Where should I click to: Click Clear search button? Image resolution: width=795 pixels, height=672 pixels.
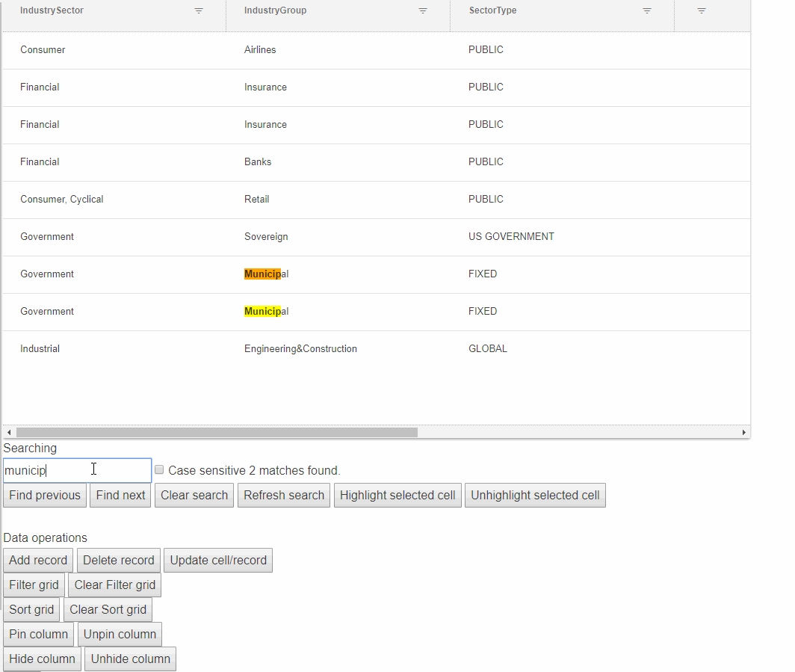(194, 495)
